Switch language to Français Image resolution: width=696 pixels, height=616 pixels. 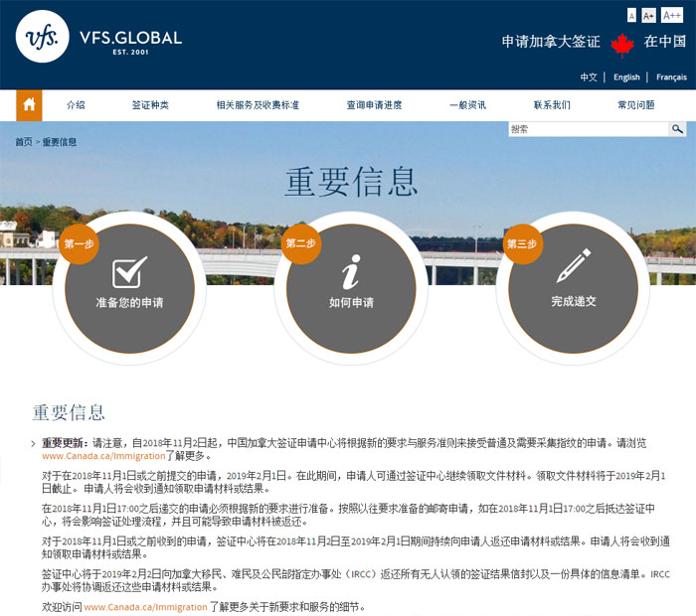671,77
